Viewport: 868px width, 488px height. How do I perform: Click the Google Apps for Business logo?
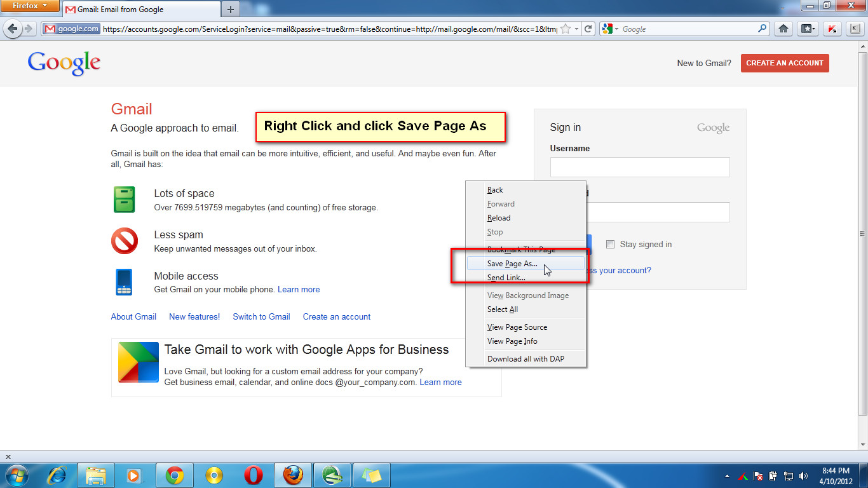138,362
